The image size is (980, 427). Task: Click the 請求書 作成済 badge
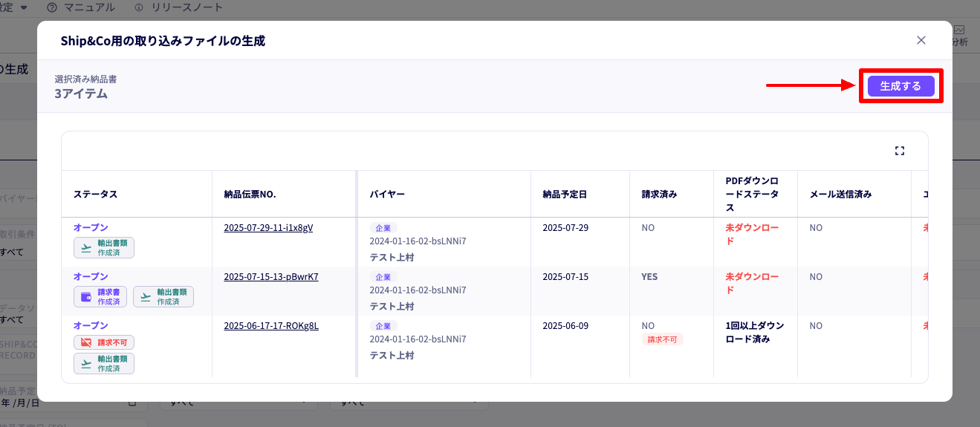pyautogui.click(x=100, y=296)
